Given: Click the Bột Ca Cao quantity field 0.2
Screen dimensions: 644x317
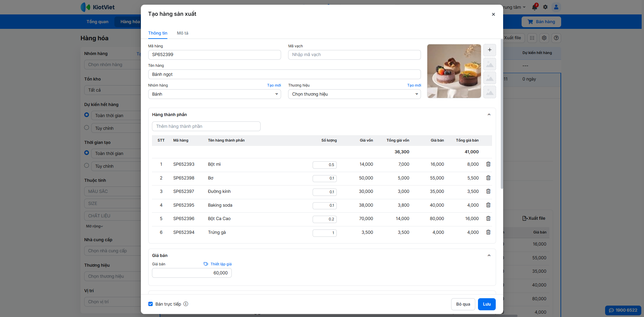Looking at the screenshot, I should 325,219.
